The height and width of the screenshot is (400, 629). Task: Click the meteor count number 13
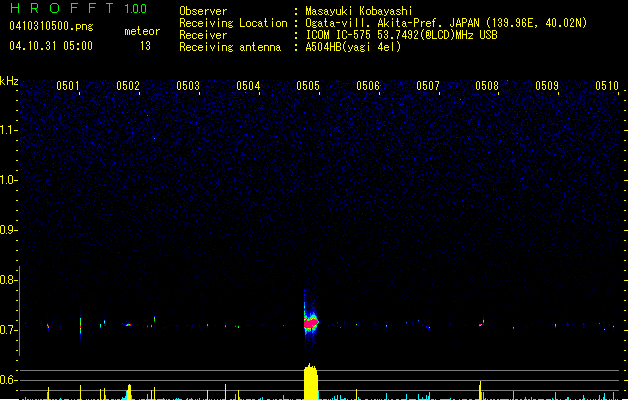[x=145, y=46]
